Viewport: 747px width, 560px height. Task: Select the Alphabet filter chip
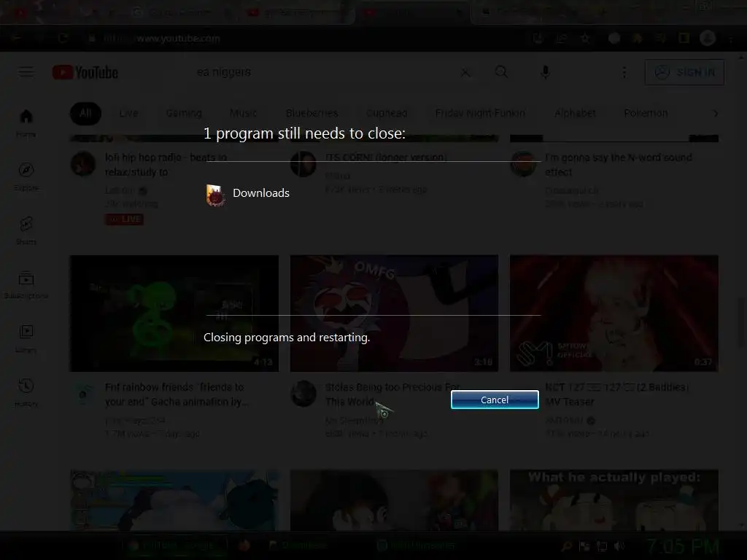click(575, 113)
